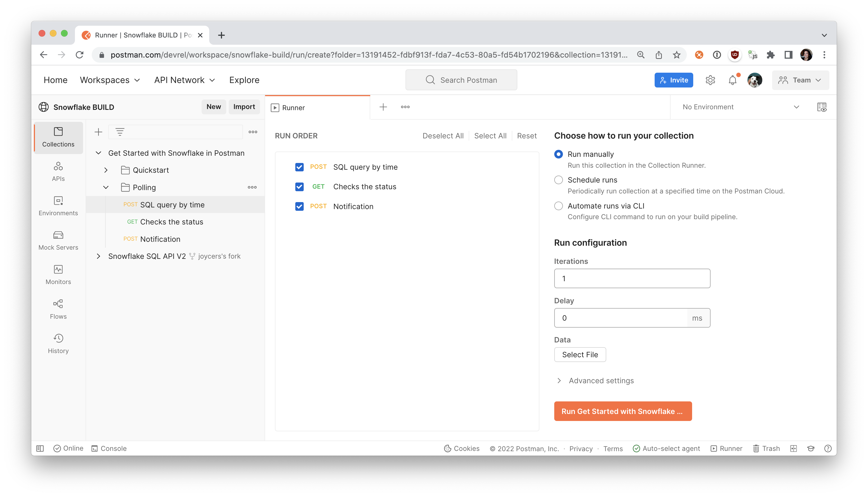Click Run Get Started with Snowflake button
This screenshot has width=868, height=497.
point(622,411)
